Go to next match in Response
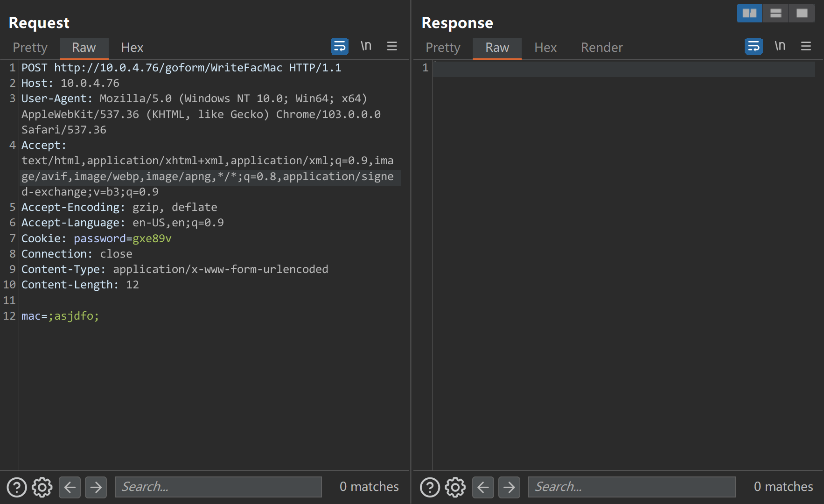The image size is (824, 504). (509, 487)
